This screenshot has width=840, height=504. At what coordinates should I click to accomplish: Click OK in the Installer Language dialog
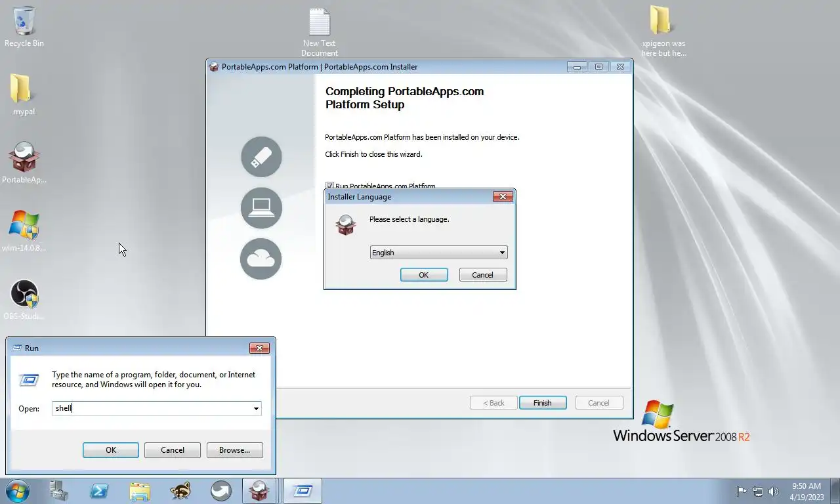424,275
